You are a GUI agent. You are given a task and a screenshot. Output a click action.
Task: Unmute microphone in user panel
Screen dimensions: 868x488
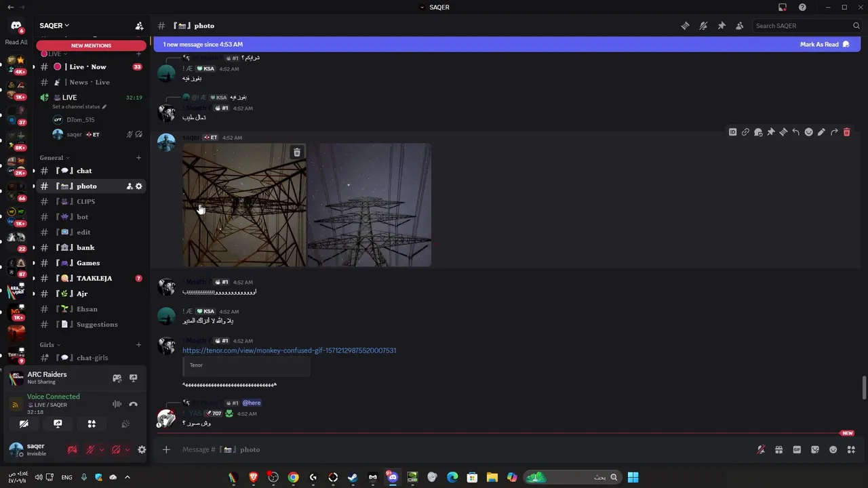90,449
